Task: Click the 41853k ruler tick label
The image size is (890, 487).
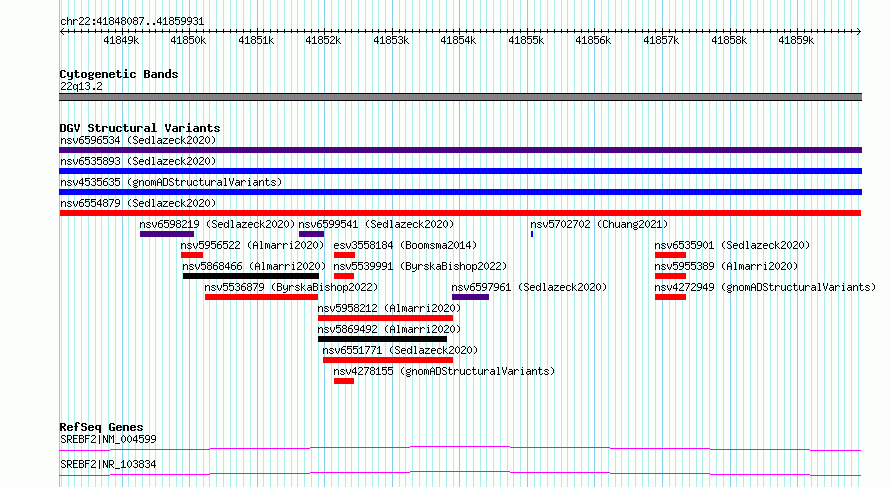Action: 391,40
